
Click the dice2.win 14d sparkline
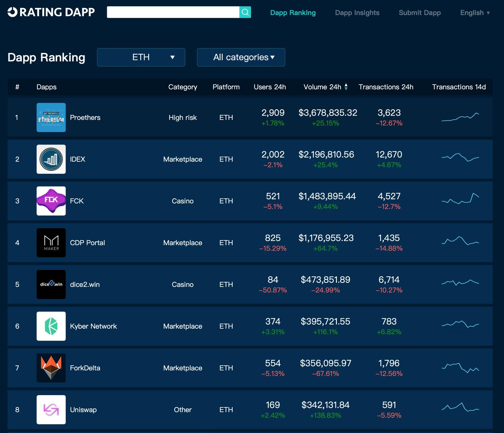[460, 283]
